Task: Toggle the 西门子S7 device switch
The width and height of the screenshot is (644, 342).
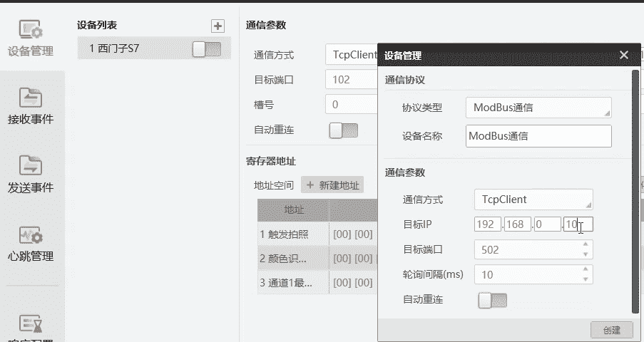Action: tap(207, 48)
